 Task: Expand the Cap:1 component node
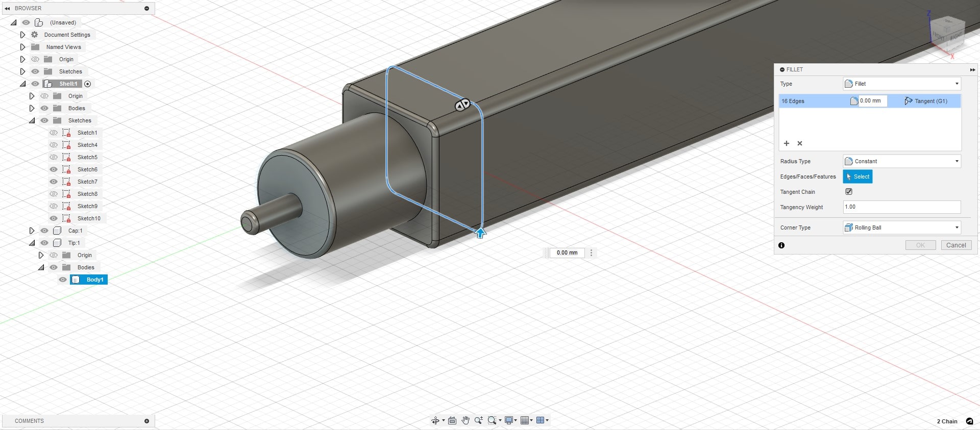point(32,231)
